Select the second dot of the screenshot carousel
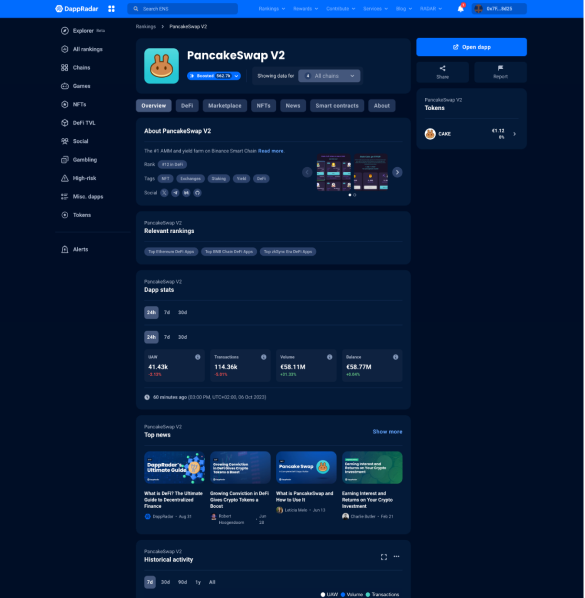This screenshot has width=585, height=598. tap(355, 195)
